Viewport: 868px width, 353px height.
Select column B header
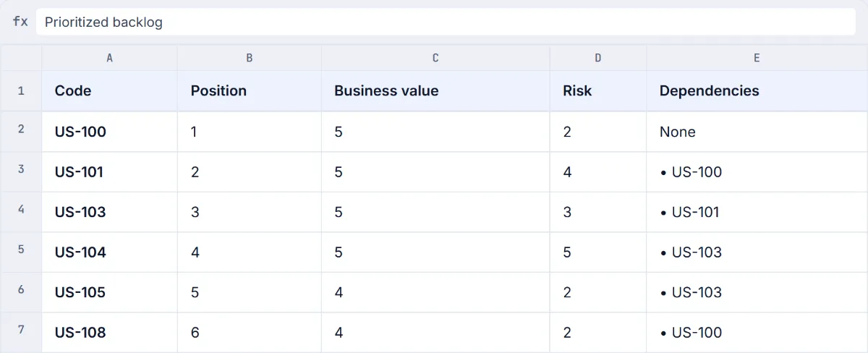250,58
